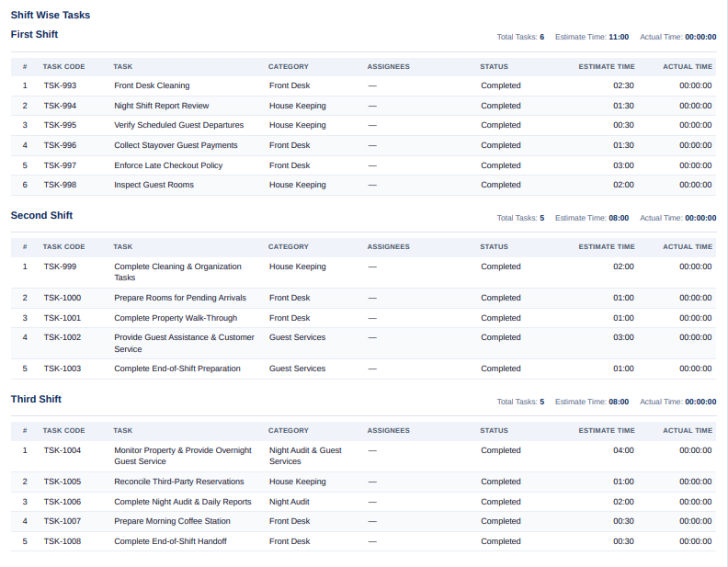Click task code TSK-998
Screen dimensions: 728x567
[x=60, y=185]
